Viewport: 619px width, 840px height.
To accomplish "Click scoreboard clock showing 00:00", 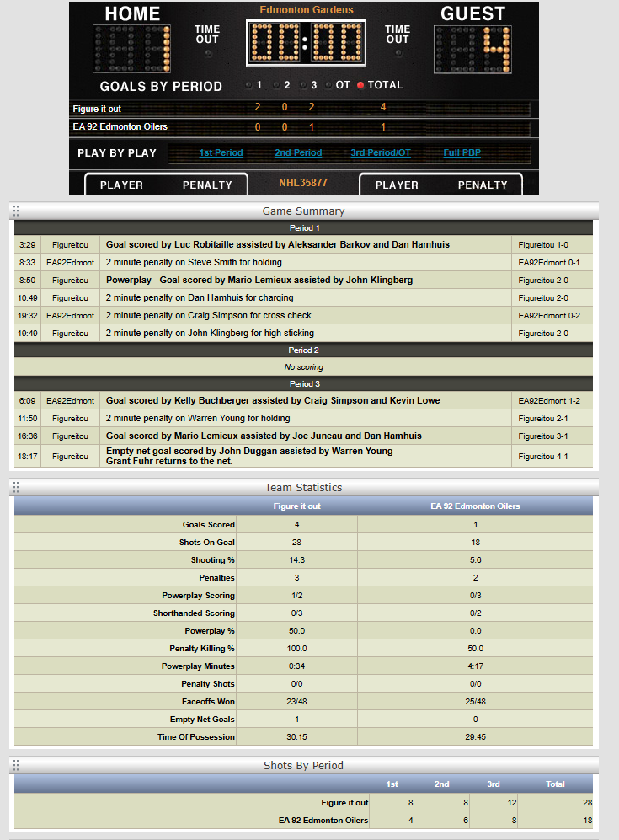I will (306, 43).
